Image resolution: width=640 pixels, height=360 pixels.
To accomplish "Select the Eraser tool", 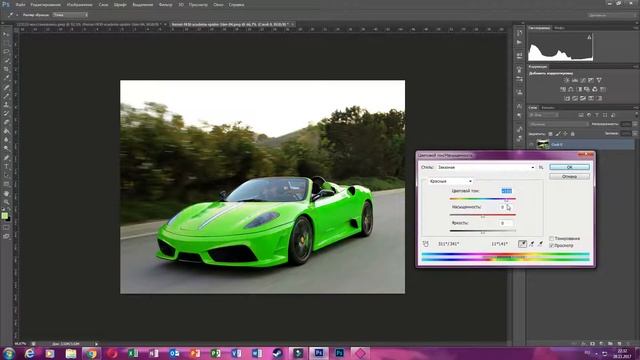I will point(6,122).
